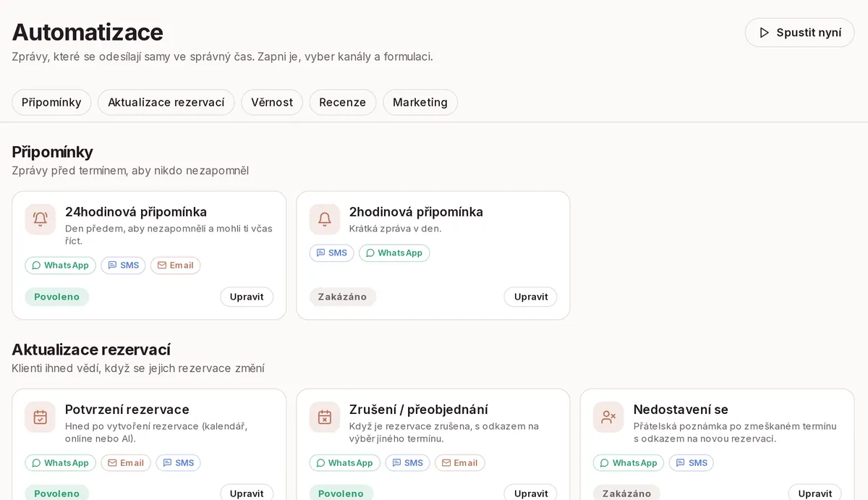This screenshot has width=868, height=500.
Task: Click SMS chip in 24hodinová připomínka card
Action: click(x=123, y=266)
